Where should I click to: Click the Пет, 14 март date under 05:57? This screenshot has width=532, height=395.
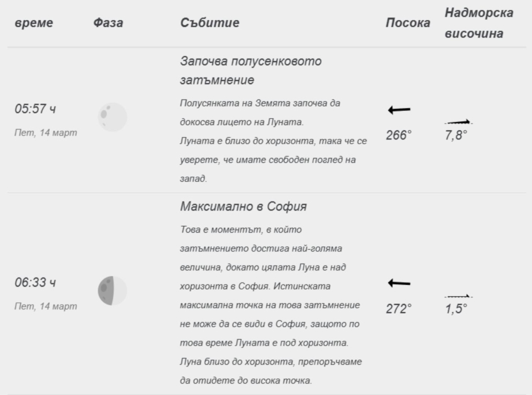click(x=46, y=133)
